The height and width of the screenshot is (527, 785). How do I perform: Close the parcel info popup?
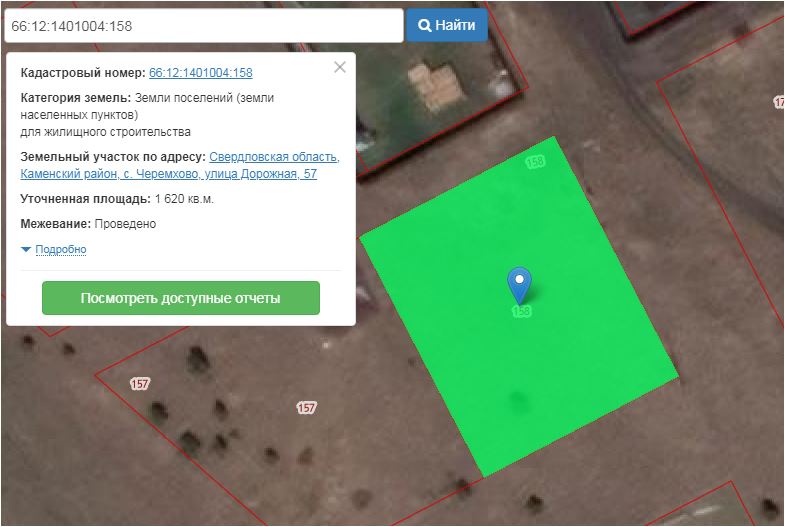click(x=340, y=67)
